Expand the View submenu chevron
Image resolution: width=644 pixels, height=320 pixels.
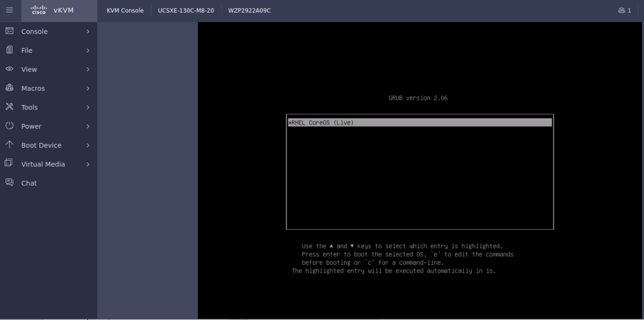[x=88, y=69]
